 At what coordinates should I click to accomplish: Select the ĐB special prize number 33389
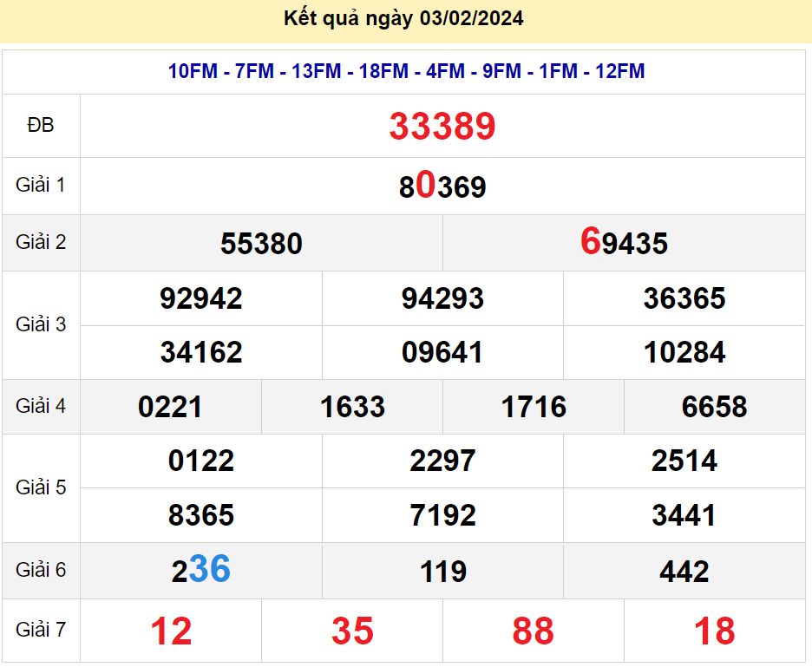point(442,127)
